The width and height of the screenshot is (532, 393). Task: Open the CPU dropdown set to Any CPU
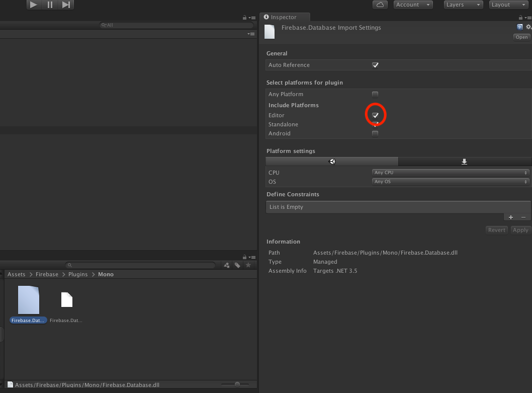451,173
